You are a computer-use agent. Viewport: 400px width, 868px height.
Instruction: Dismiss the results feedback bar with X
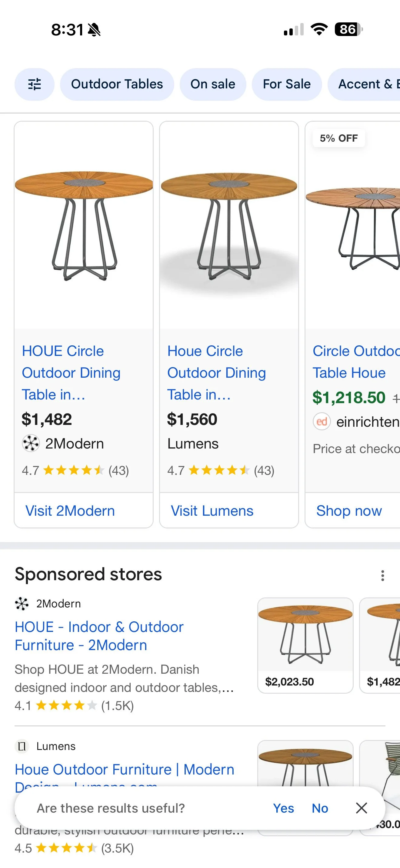tap(362, 808)
